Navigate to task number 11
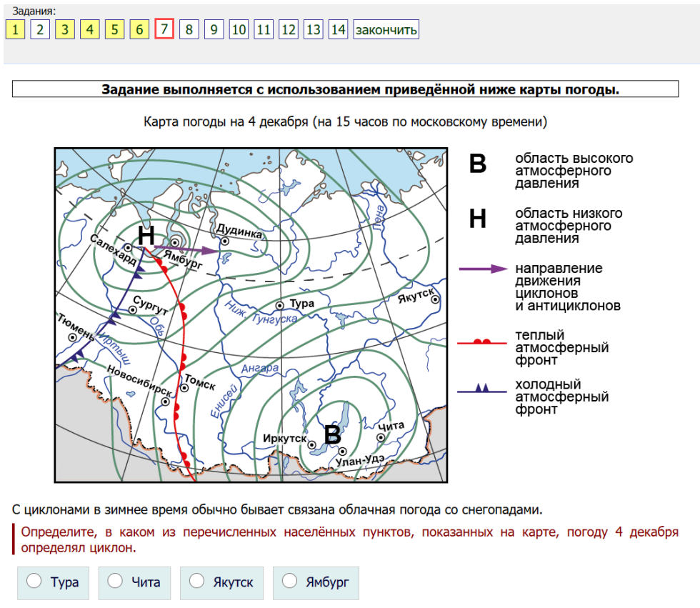Screen dimensions: 700x608 click(x=264, y=29)
